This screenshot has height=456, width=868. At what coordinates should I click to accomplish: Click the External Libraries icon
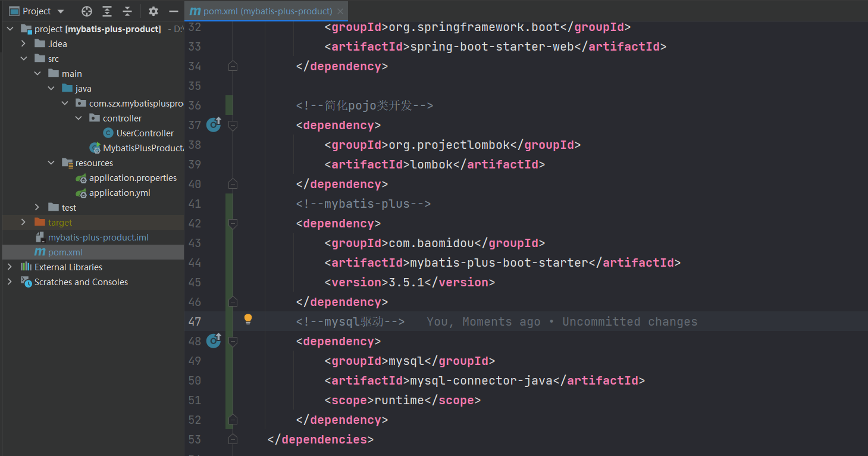(x=26, y=267)
